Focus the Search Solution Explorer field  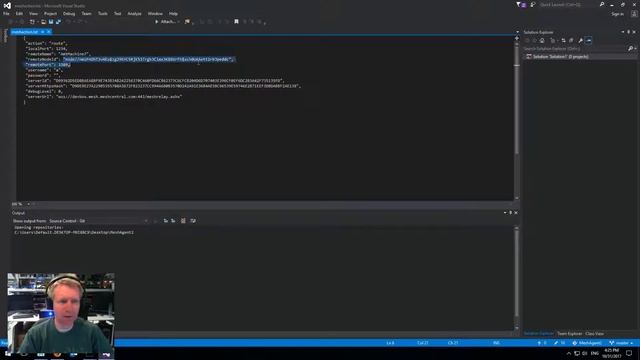(575, 49)
